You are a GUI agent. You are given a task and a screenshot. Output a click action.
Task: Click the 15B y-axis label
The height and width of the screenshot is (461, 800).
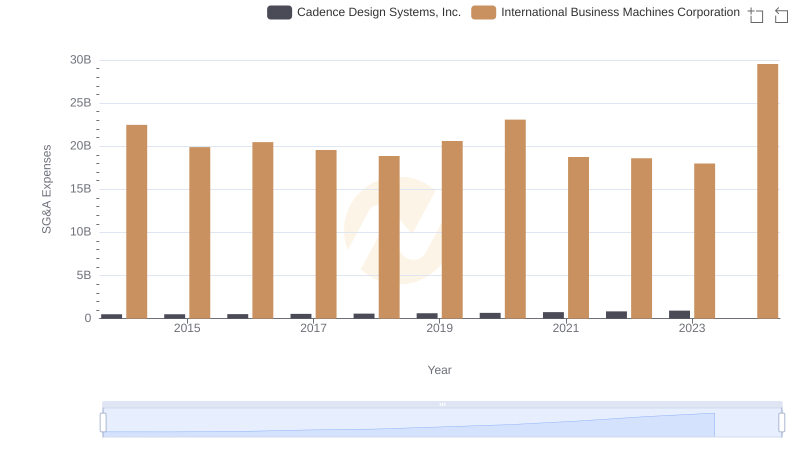click(81, 189)
